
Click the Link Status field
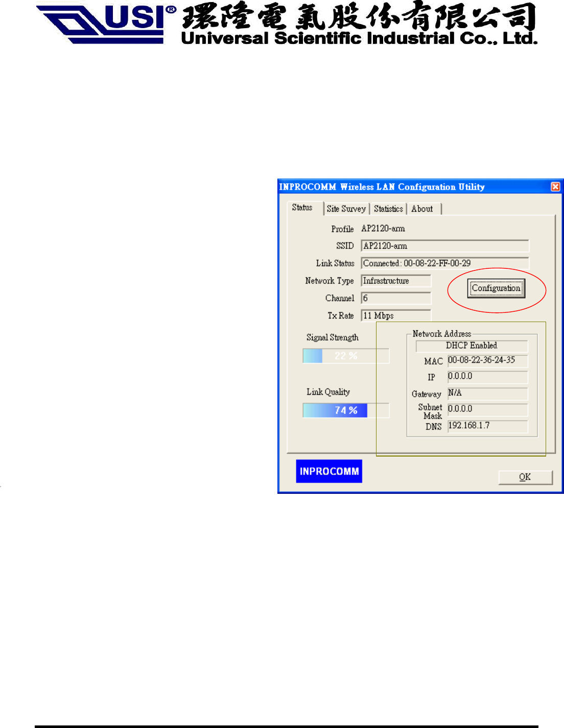[445, 263]
